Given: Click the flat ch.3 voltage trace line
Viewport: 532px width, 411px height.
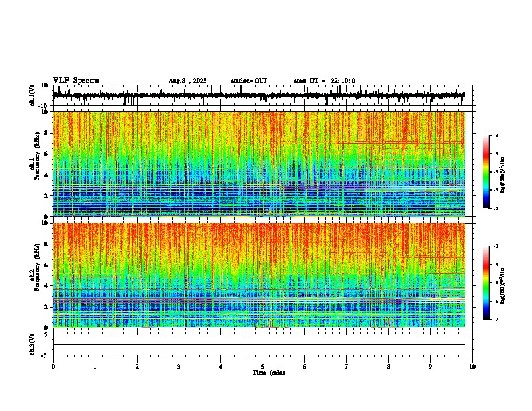Looking at the screenshot, I should tap(259, 345).
